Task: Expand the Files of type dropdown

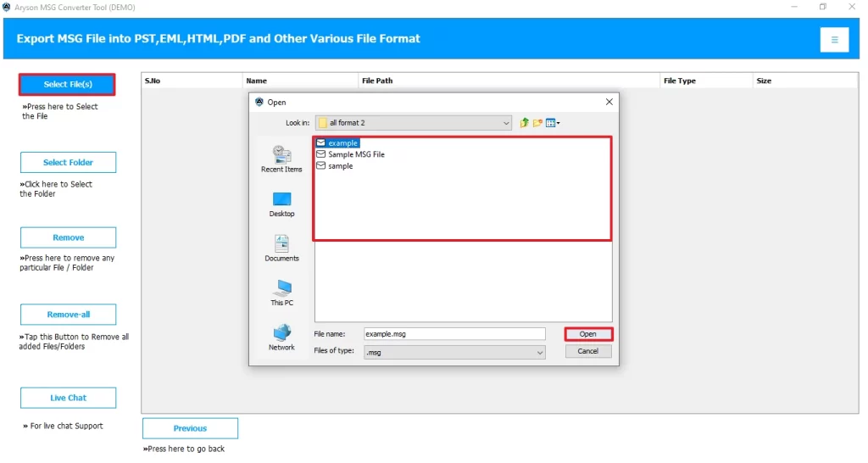Action: [539, 353]
